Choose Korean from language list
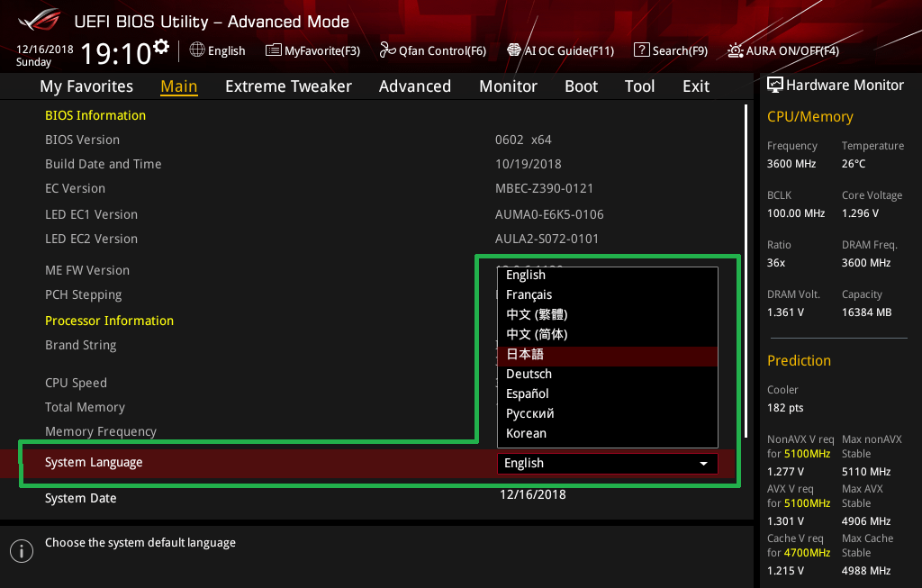The height and width of the screenshot is (588, 922). pyautogui.click(x=608, y=433)
